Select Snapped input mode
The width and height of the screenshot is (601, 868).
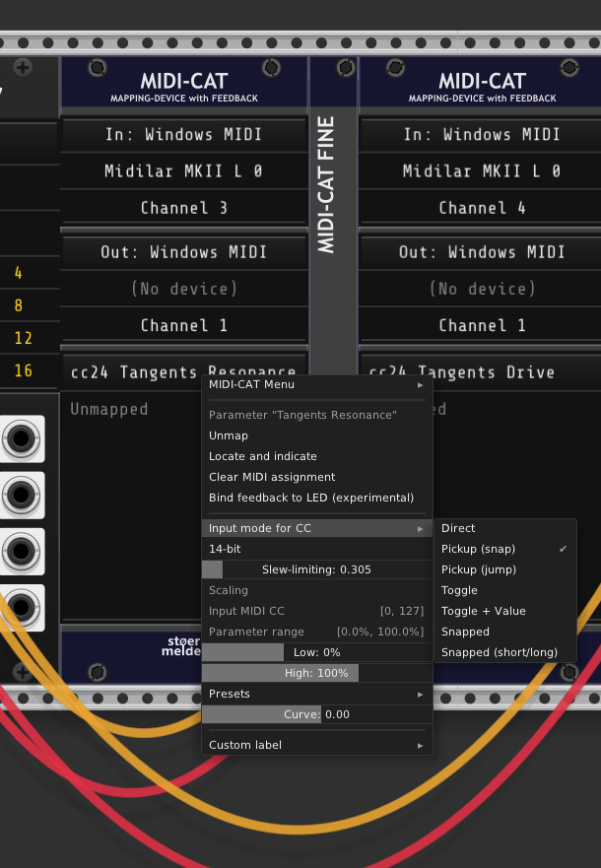point(505,632)
